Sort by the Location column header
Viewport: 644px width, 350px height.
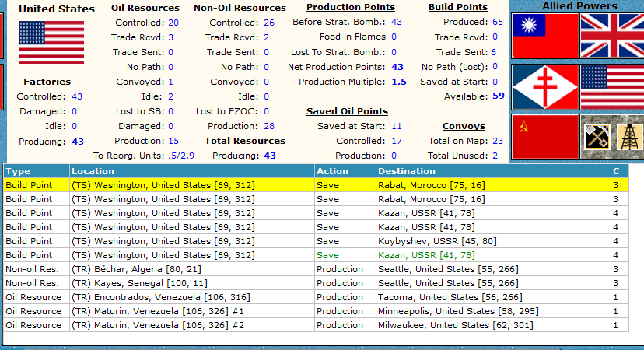pos(191,171)
